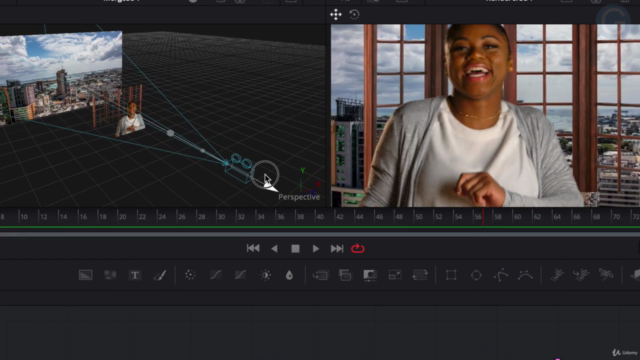
Task: Add a Color Corrector node
Action: pos(190,275)
